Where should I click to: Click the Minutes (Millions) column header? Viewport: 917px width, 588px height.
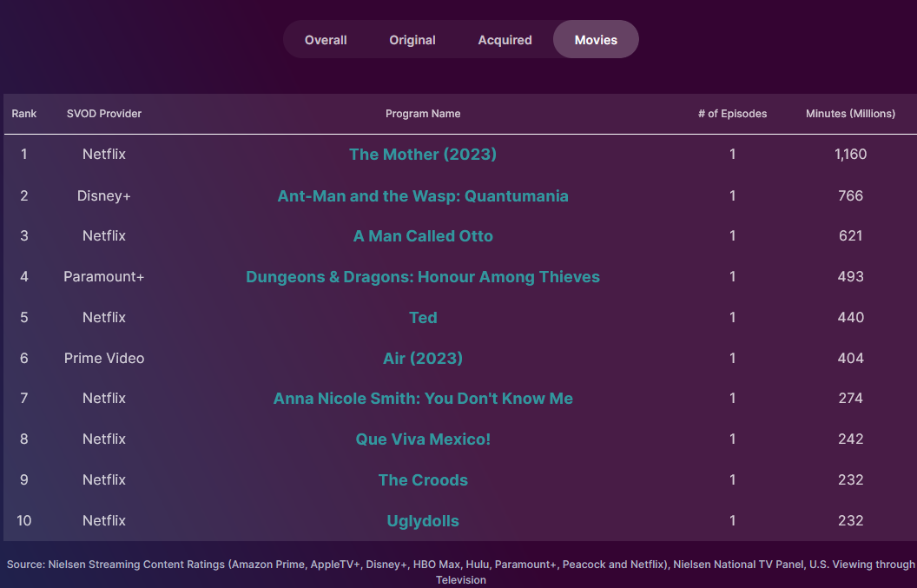click(x=850, y=114)
